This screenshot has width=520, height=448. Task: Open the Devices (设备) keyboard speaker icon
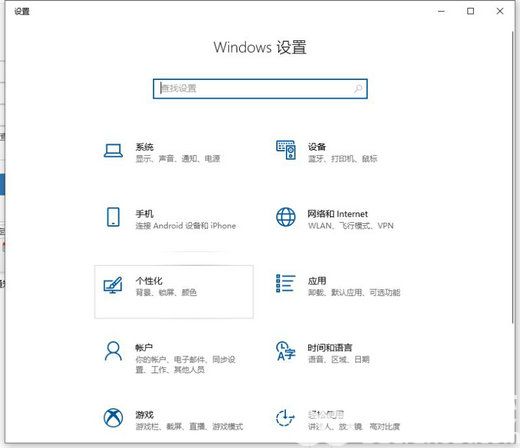click(x=286, y=150)
